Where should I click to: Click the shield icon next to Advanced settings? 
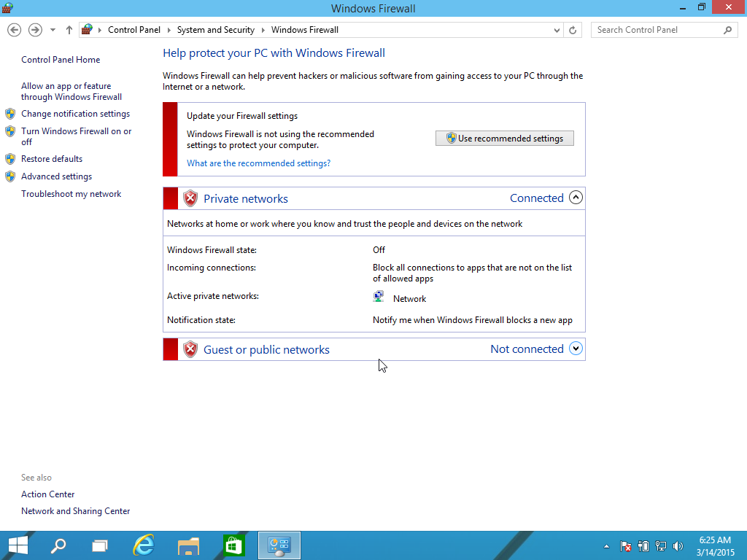point(10,176)
